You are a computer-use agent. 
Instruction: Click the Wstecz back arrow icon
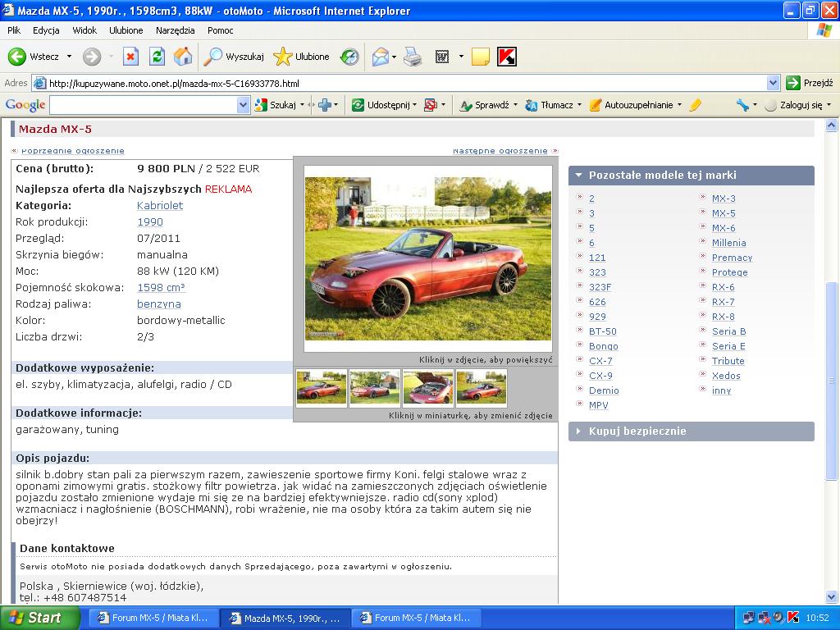tap(17, 57)
